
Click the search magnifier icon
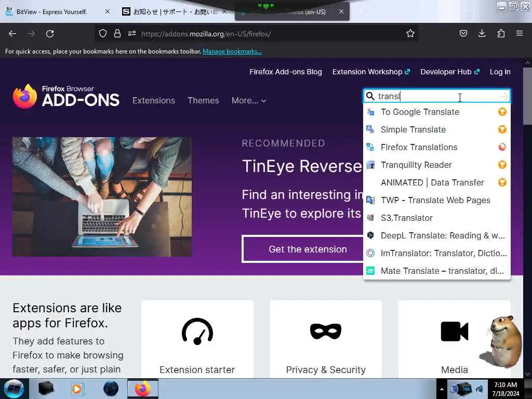pos(370,96)
